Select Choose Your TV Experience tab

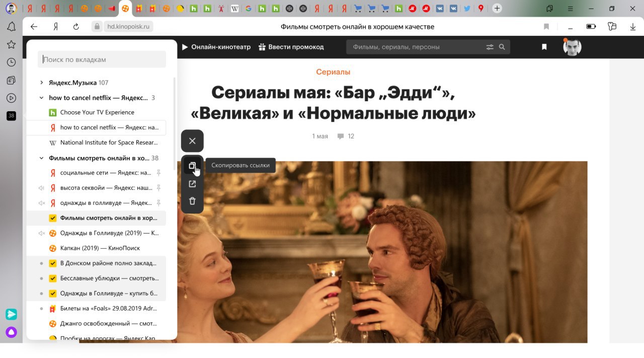[x=96, y=112]
